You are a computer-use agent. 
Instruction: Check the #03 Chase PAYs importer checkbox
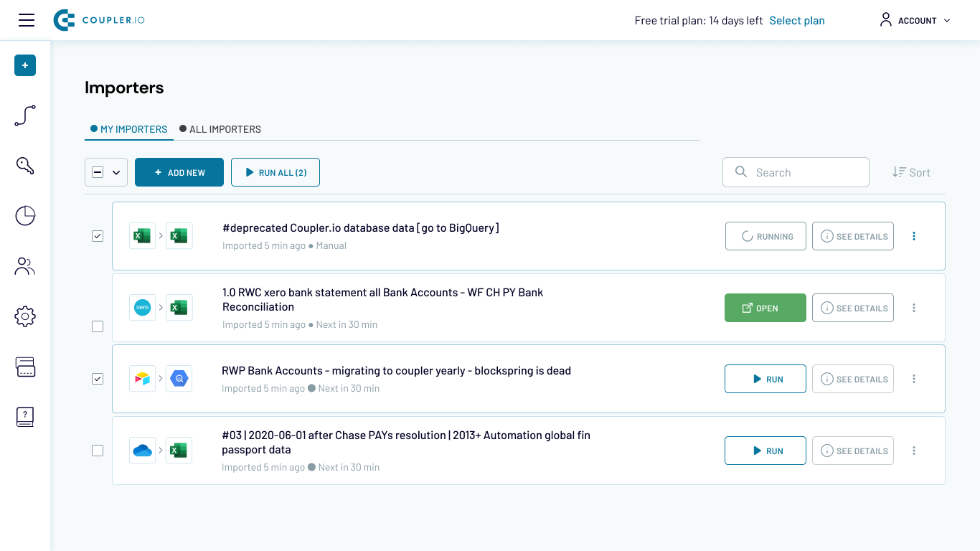point(98,451)
